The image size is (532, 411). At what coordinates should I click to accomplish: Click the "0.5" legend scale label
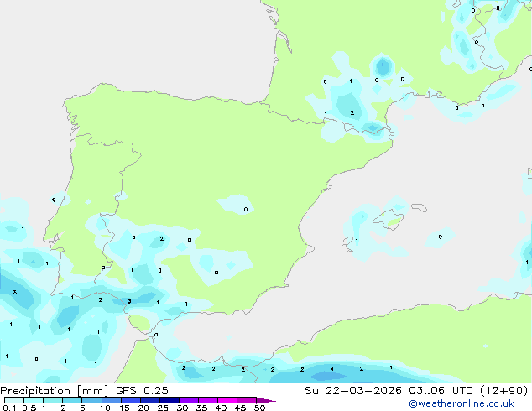coord(29,408)
